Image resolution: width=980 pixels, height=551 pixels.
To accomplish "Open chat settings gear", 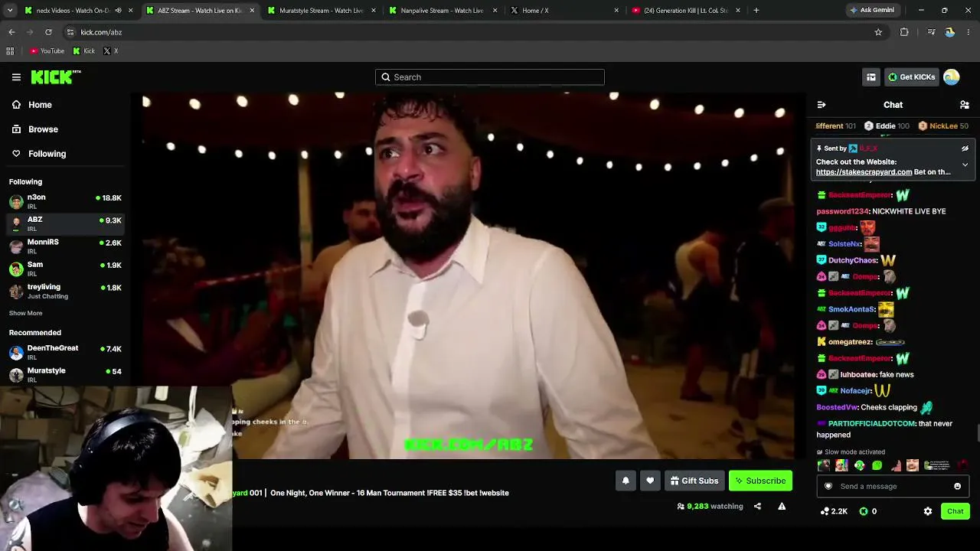I will point(928,511).
